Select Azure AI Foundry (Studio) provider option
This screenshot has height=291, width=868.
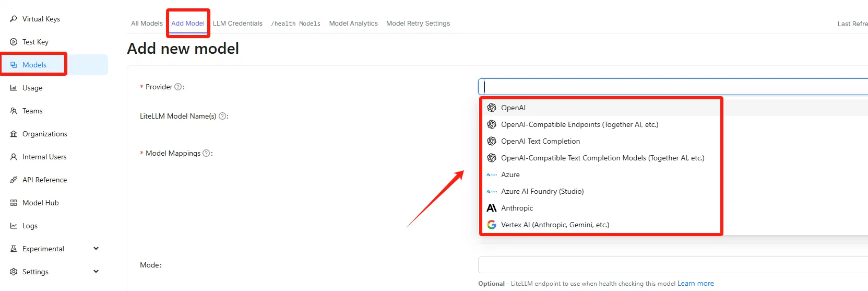(542, 191)
